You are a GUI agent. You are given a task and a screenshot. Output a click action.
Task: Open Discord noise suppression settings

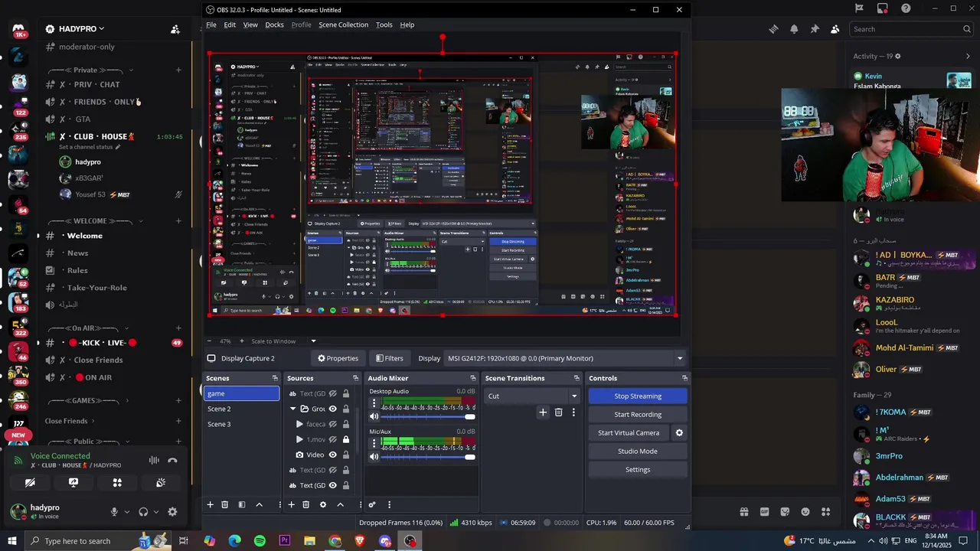pyautogui.click(x=154, y=460)
